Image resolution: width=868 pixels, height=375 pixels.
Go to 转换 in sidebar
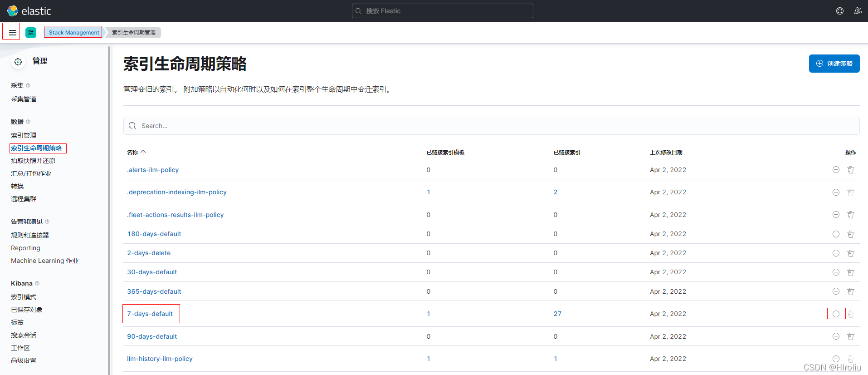(x=17, y=186)
